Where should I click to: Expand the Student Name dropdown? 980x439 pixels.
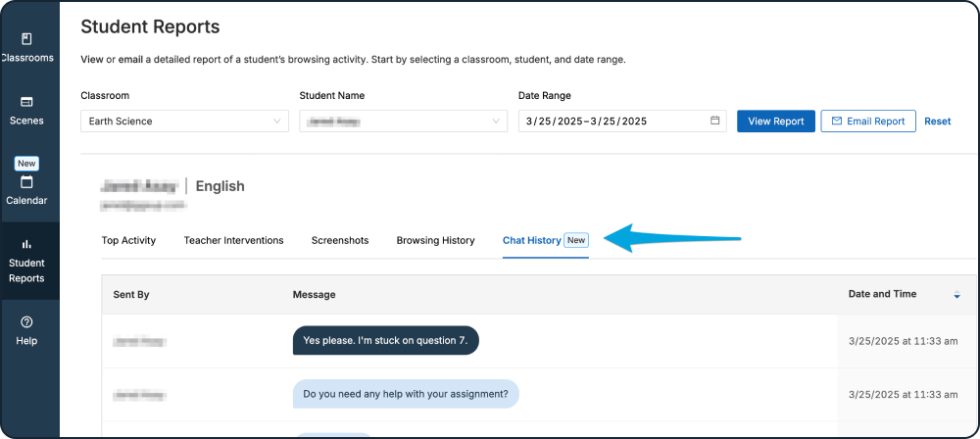[403, 122]
